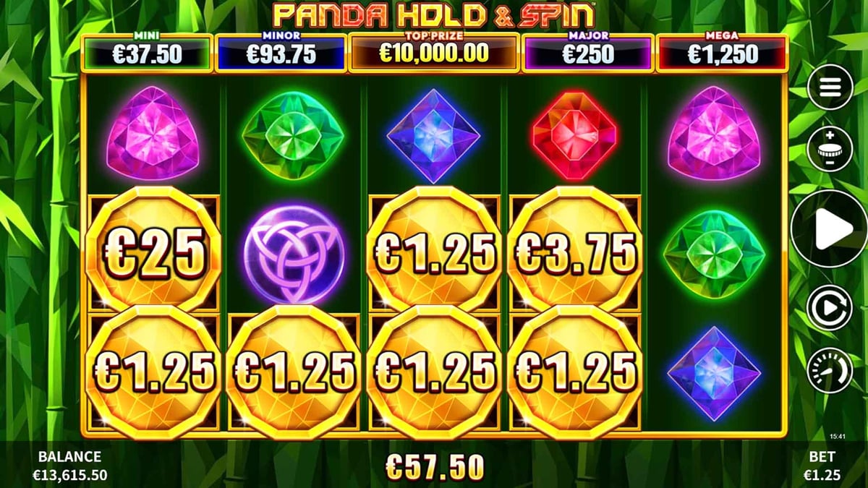Select the €3.75 gold coin
This screenshot has height=488, width=868.
[x=574, y=249]
